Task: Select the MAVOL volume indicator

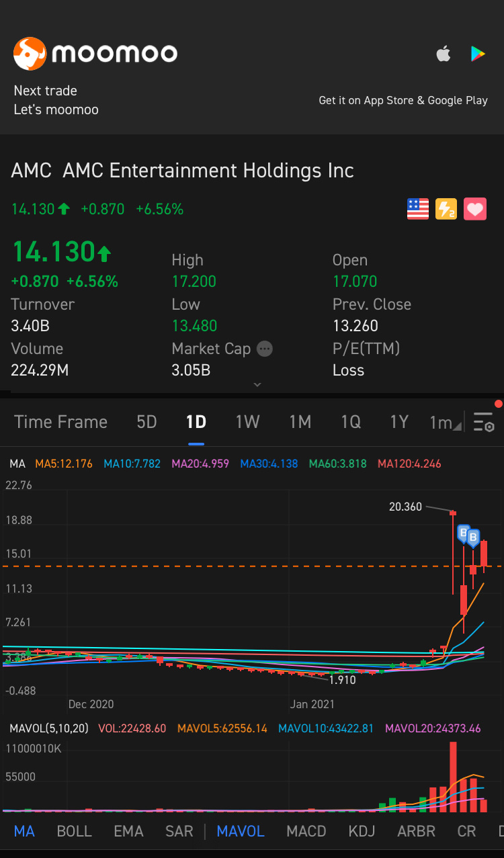Action: [x=241, y=831]
